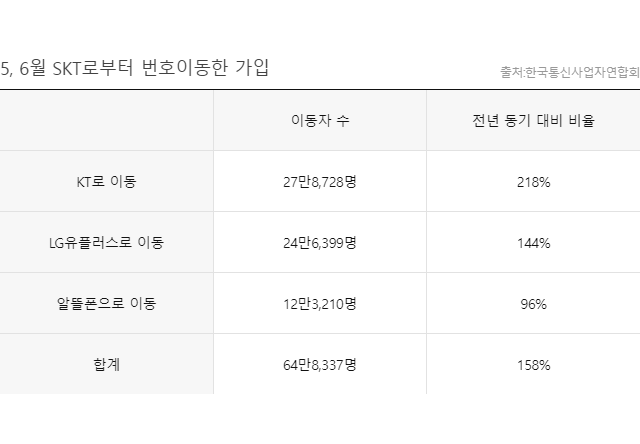This screenshot has width=640, height=444.
Task: Click the 144% ratio cell
Action: [533, 243]
